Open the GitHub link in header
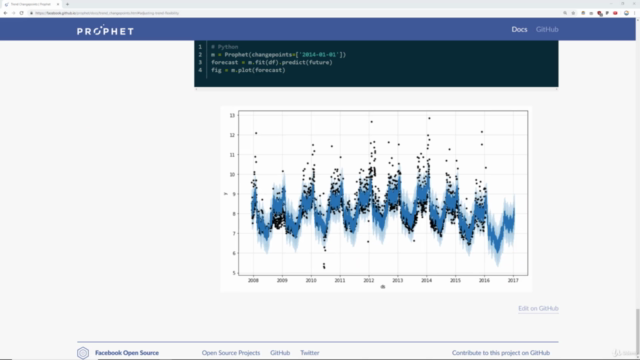This screenshot has height=360, width=640. point(547,29)
